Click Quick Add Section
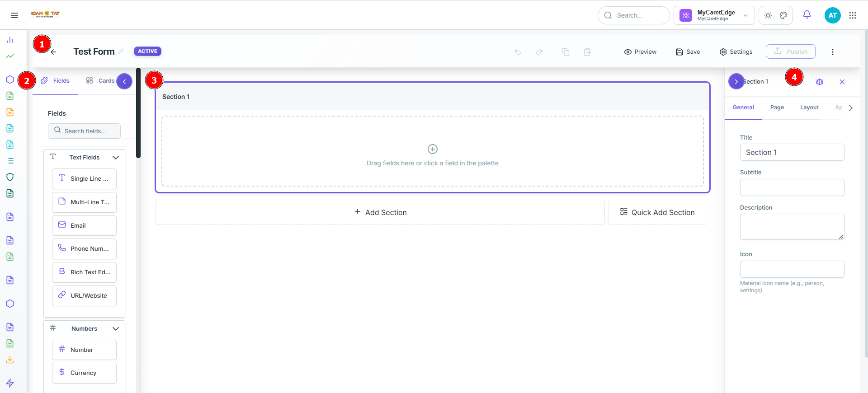This screenshot has height=393, width=868. click(657, 212)
